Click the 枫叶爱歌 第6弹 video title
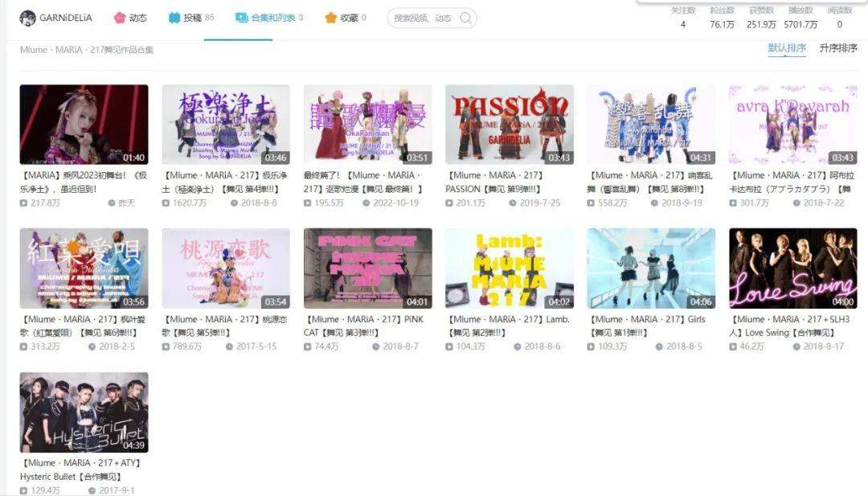The width and height of the screenshot is (868, 496). (83, 326)
